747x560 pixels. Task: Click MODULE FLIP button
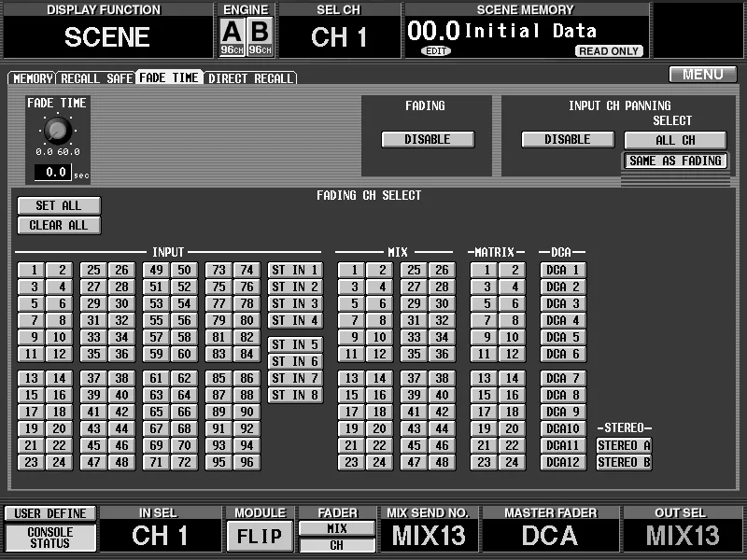click(x=260, y=536)
